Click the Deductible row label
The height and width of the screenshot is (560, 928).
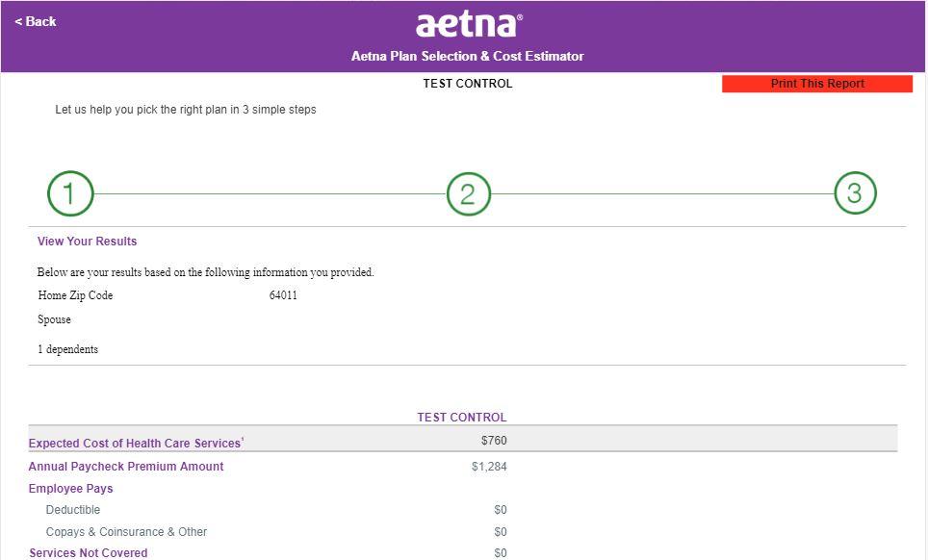(73, 510)
